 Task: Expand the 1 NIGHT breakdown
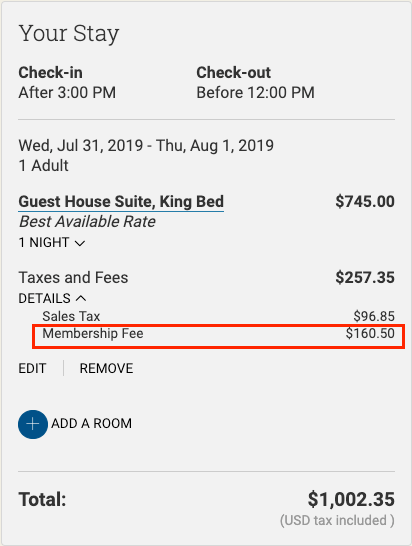52,242
